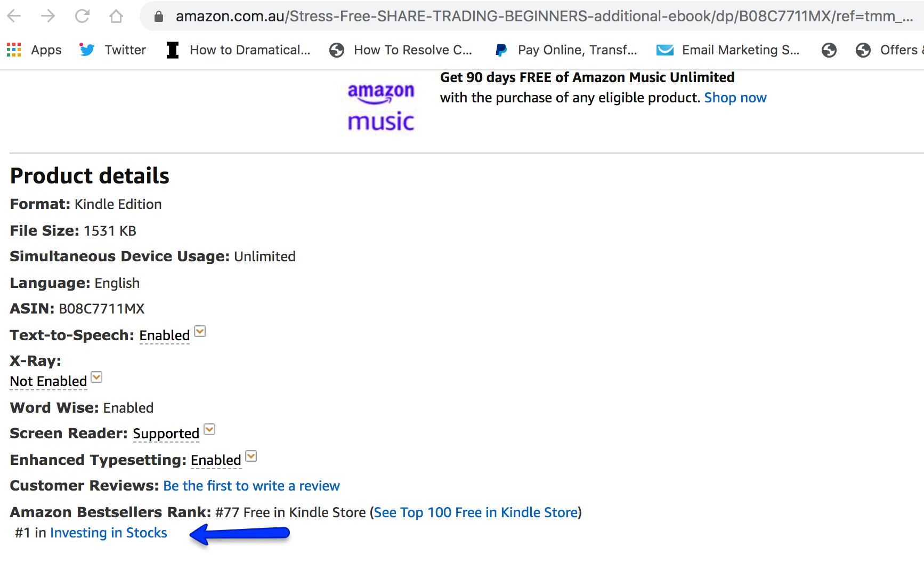
Task: Open the browser home icon
Action: click(x=116, y=16)
